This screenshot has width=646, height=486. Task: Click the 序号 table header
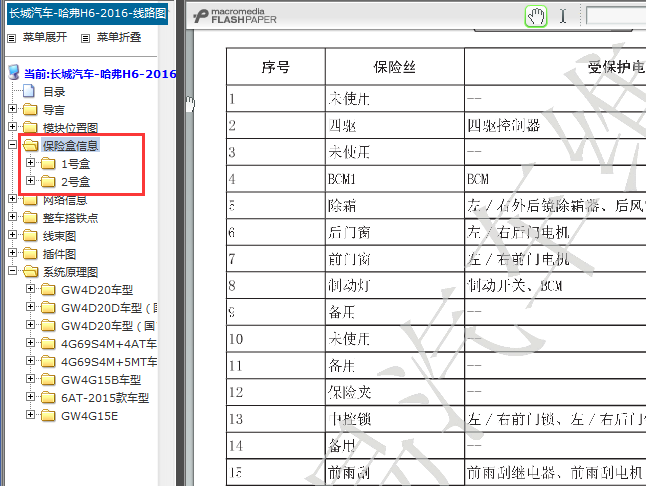[276, 66]
